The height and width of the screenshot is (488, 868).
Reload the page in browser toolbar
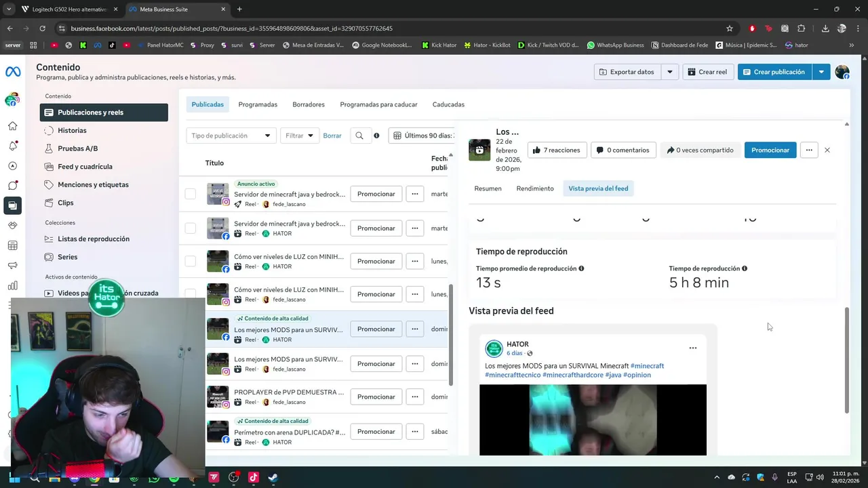click(x=42, y=28)
